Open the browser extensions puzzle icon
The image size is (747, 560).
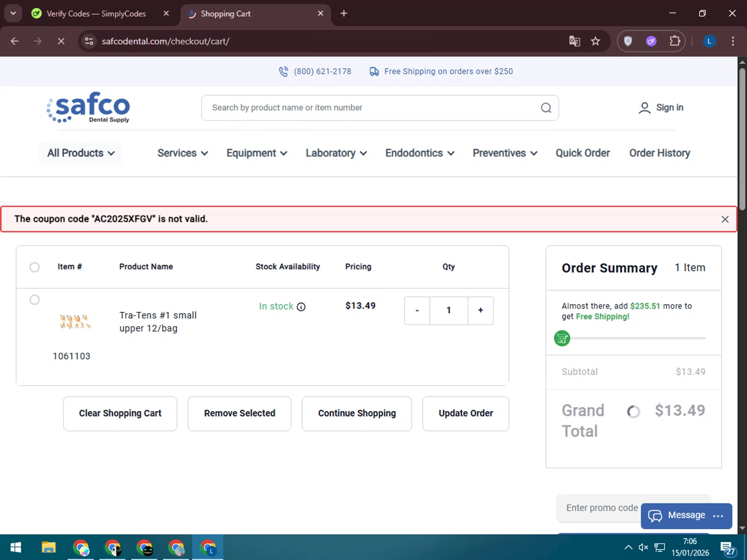click(x=675, y=41)
